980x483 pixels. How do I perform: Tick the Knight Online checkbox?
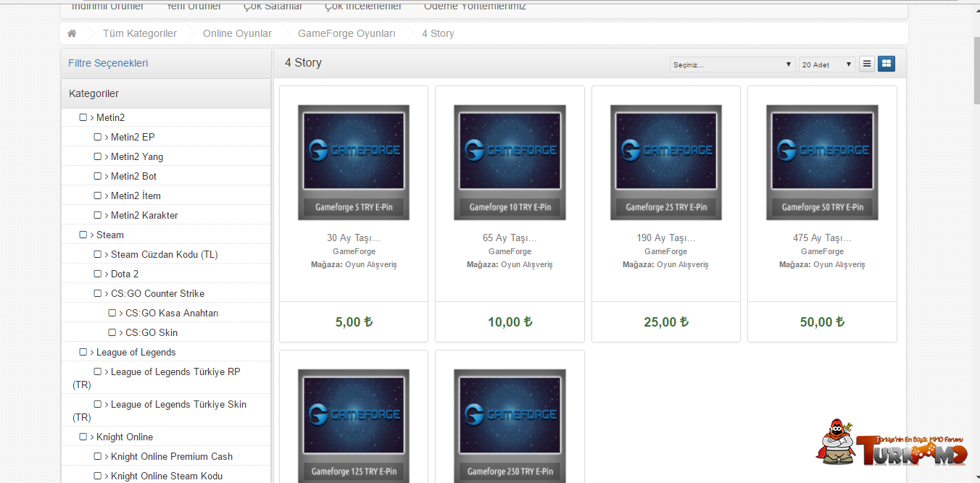(83, 437)
